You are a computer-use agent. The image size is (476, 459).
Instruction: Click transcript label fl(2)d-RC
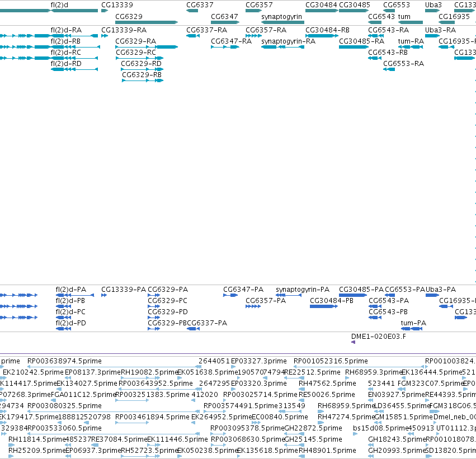pyautogui.click(x=66, y=53)
